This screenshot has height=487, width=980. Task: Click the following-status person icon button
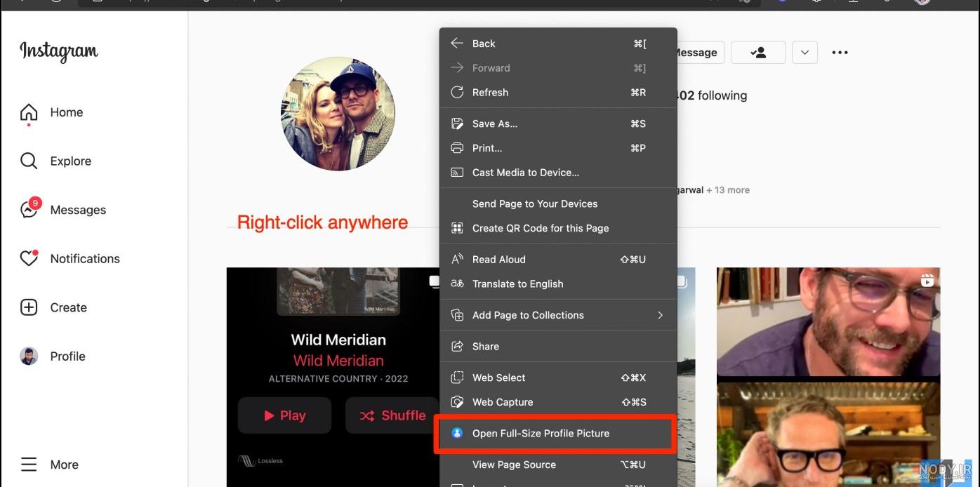tap(758, 53)
